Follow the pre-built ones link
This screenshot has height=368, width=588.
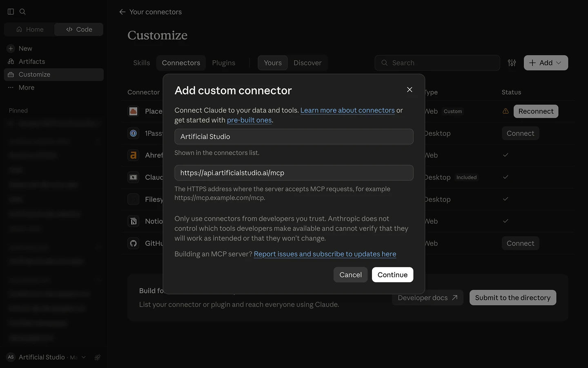coord(249,120)
